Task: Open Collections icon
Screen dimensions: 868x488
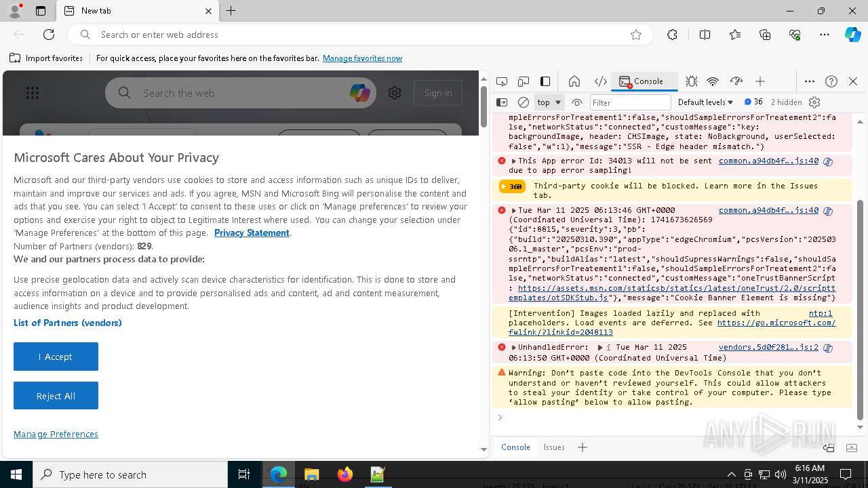Action: pyautogui.click(x=765, y=35)
